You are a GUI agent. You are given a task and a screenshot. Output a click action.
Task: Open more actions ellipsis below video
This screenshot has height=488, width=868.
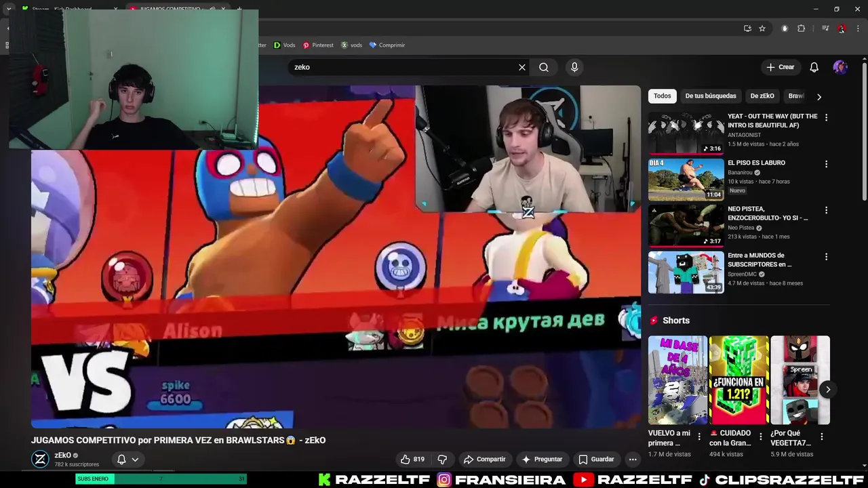[x=633, y=459]
